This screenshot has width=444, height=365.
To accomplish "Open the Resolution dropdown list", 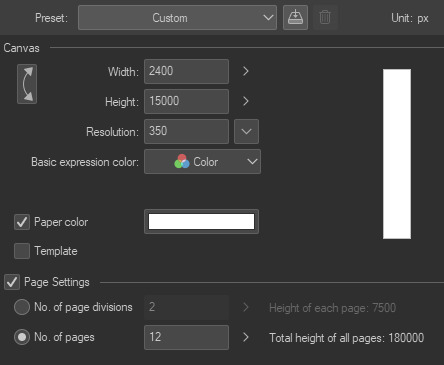I will [x=246, y=131].
